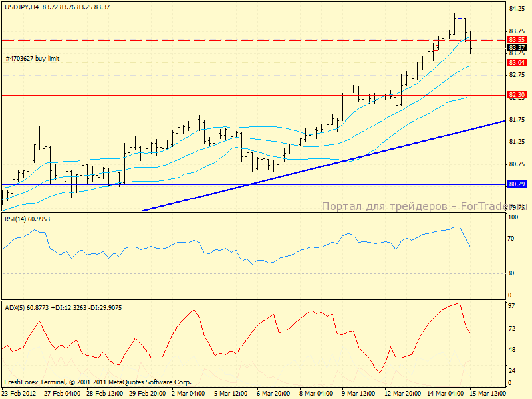Click the ForTrader portal watermark text
Viewport: 532px width, 399px height.
[x=423, y=207]
